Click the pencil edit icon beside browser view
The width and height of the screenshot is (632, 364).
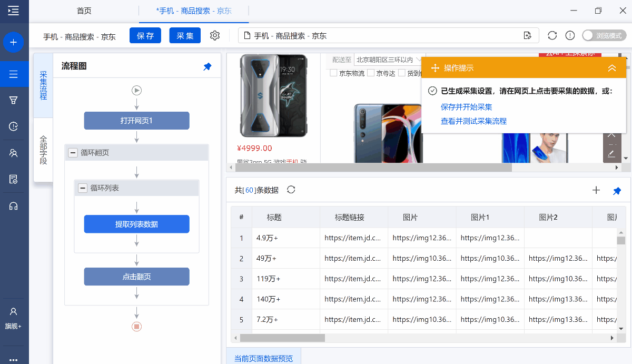coord(611,154)
